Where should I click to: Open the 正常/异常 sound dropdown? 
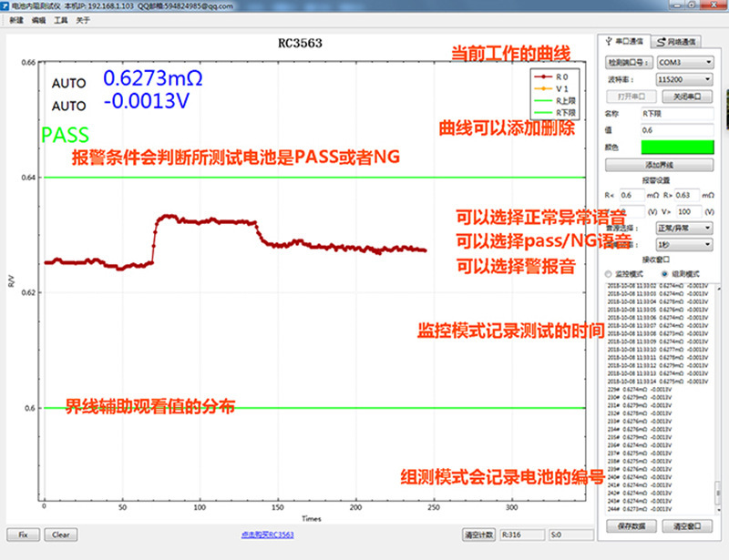point(684,229)
